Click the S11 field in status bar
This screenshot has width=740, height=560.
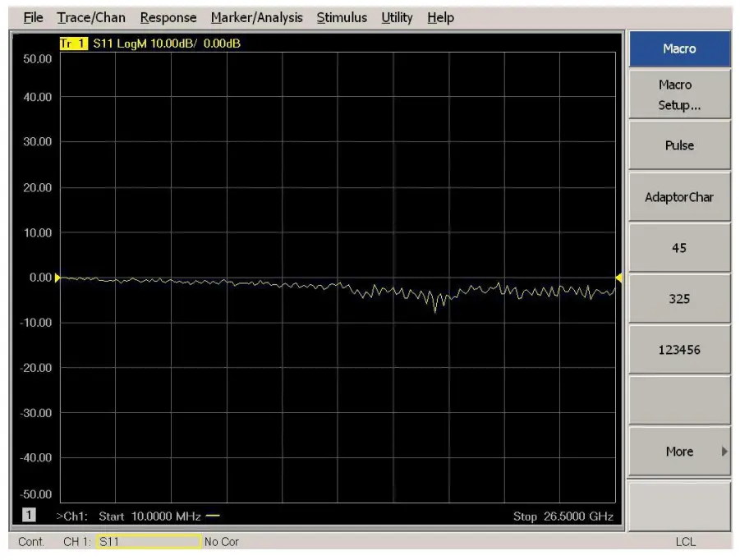point(148,542)
